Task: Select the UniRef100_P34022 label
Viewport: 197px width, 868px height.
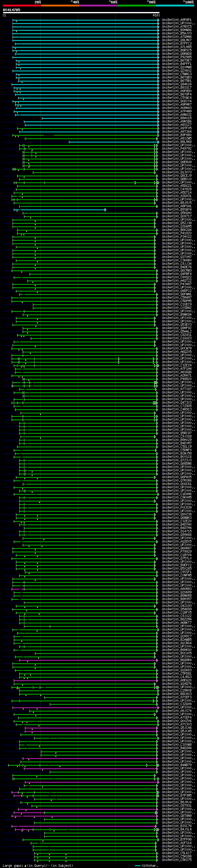Action: point(177,236)
